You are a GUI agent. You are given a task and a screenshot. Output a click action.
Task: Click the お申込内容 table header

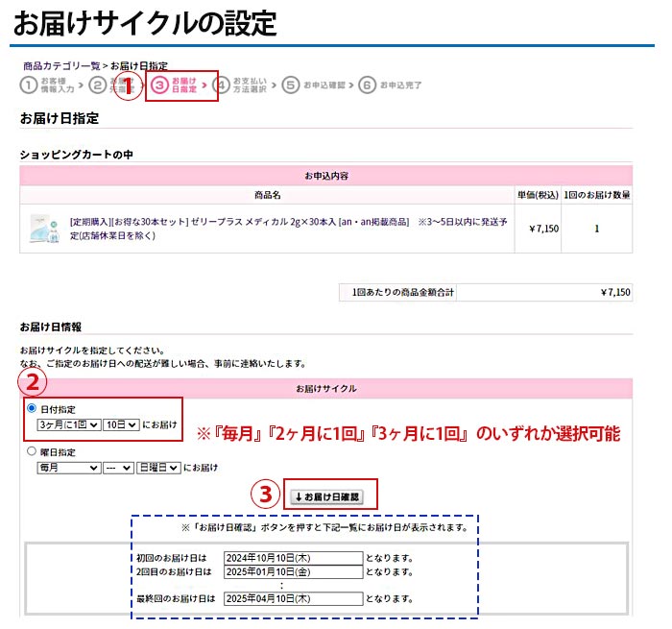(x=326, y=176)
